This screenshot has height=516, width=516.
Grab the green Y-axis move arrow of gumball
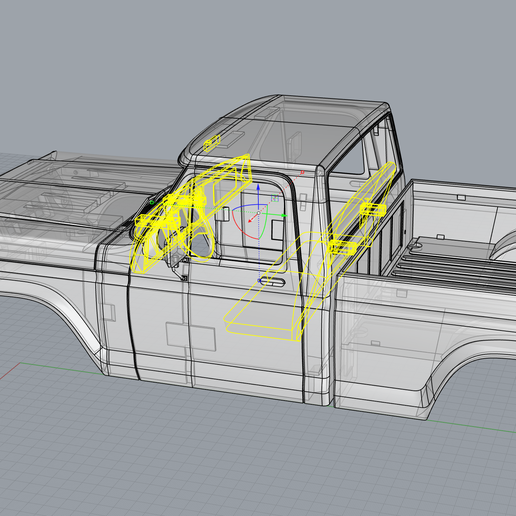coord(284,215)
